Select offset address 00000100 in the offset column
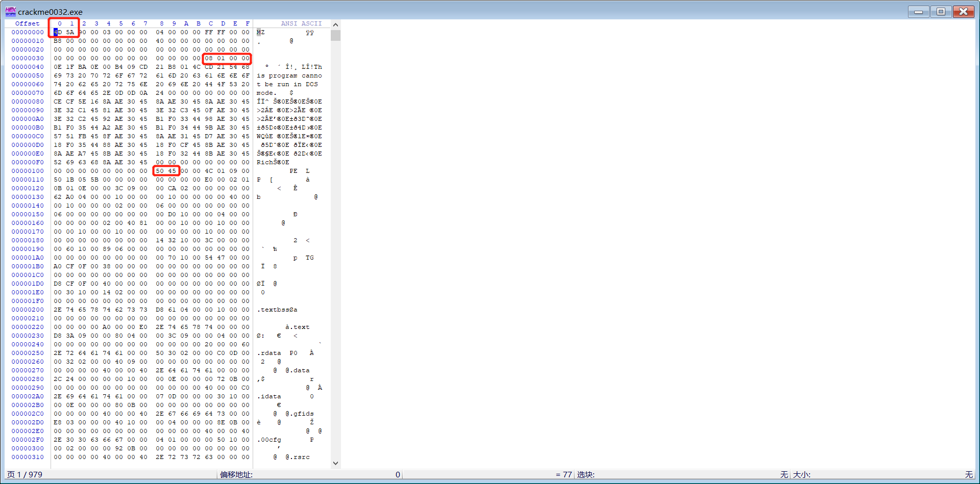The image size is (980, 484). [x=28, y=170]
